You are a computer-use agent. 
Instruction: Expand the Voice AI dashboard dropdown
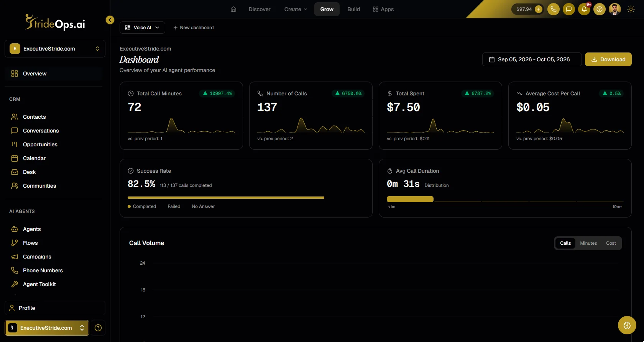point(142,28)
